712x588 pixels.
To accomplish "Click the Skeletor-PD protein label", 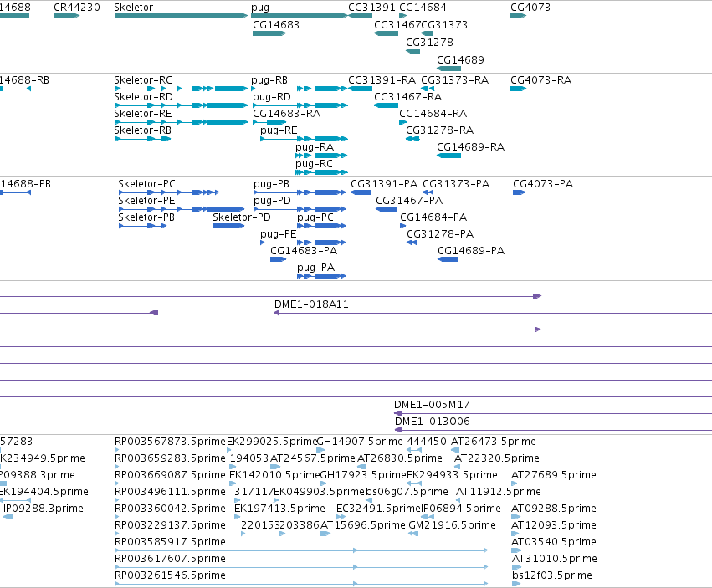I will (242, 217).
